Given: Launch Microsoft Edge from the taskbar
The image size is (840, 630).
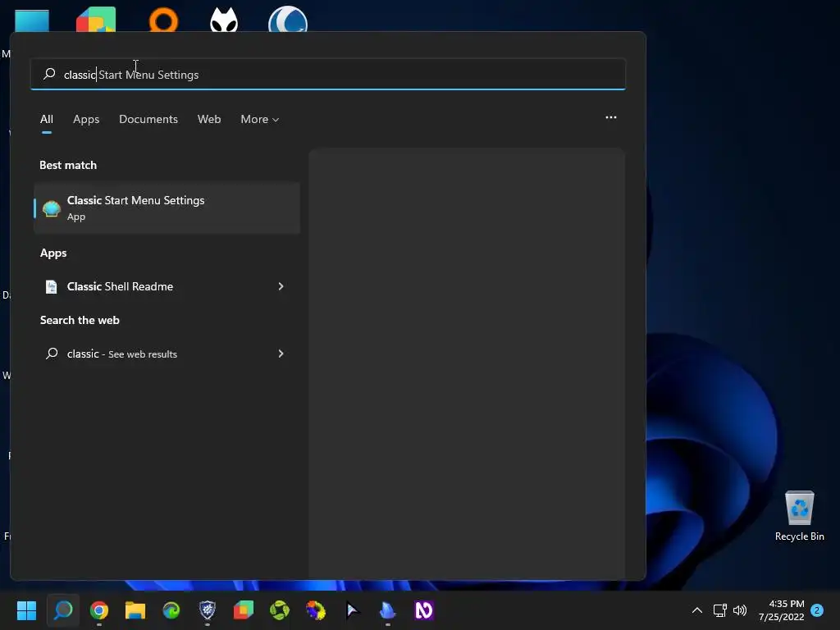Looking at the screenshot, I should [171, 610].
